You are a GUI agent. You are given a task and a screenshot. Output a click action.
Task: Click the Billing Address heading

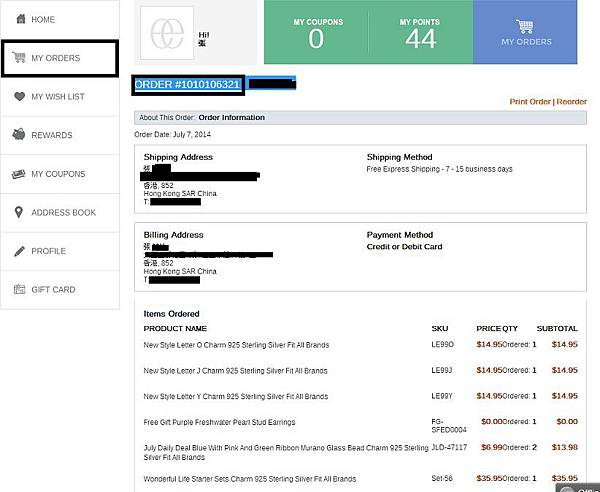(x=173, y=235)
